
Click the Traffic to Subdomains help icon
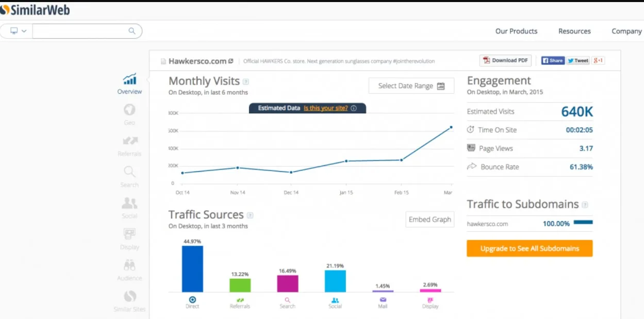click(585, 205)
